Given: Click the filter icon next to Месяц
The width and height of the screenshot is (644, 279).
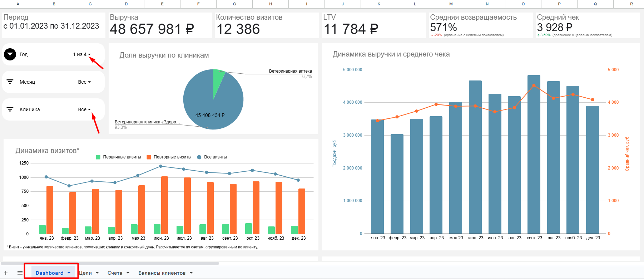Looking at the screenshot, I should pos(10,82).
